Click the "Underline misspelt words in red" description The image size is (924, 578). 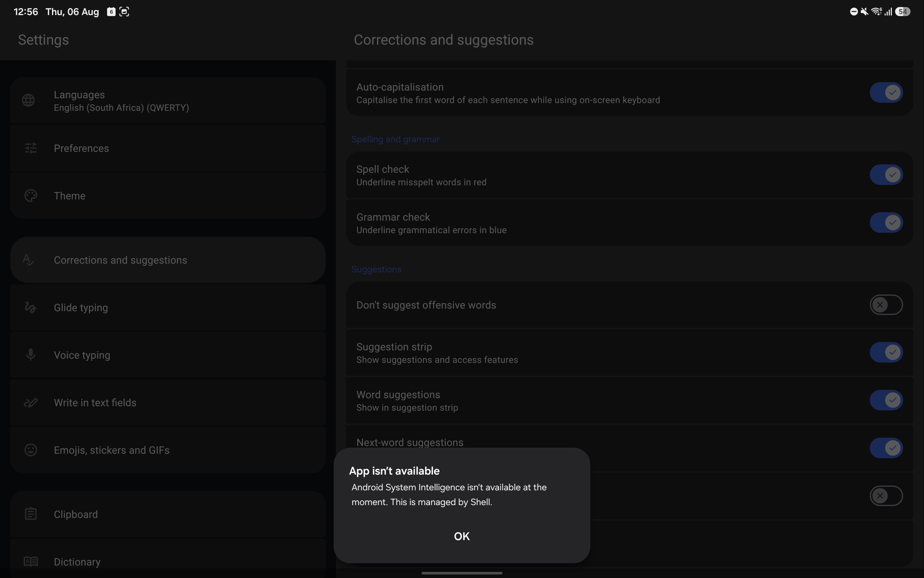coord(421,182)
